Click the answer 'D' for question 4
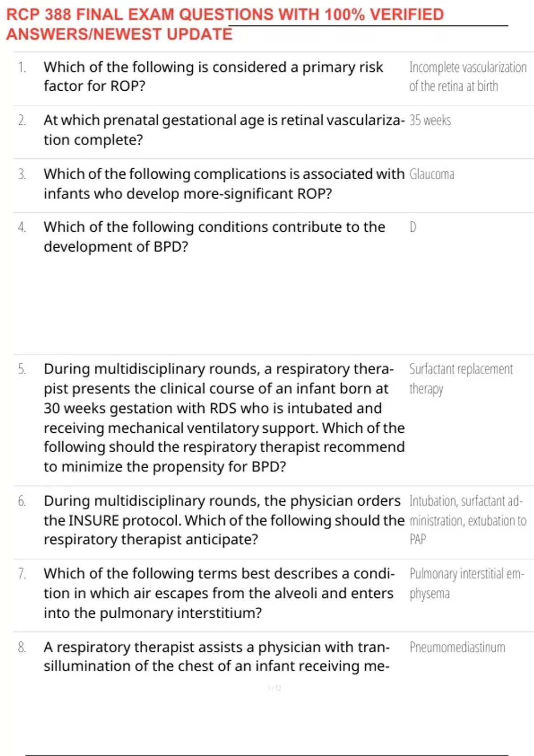 [413, 227]
